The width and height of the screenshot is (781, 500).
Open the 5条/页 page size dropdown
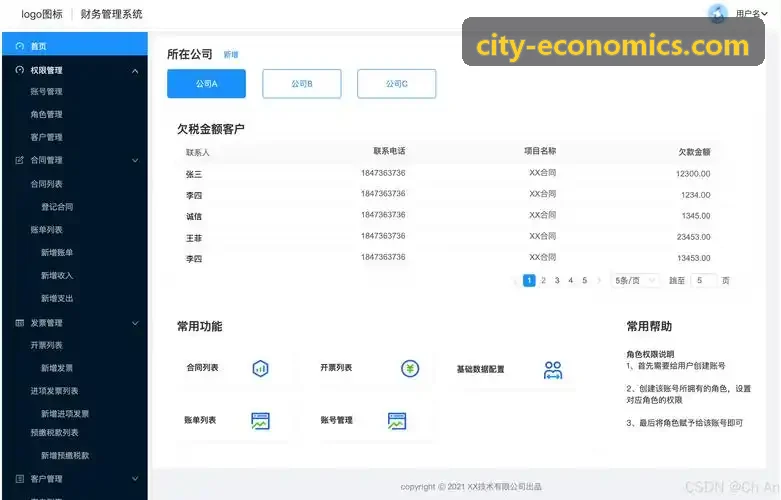(x=635, y=280)
